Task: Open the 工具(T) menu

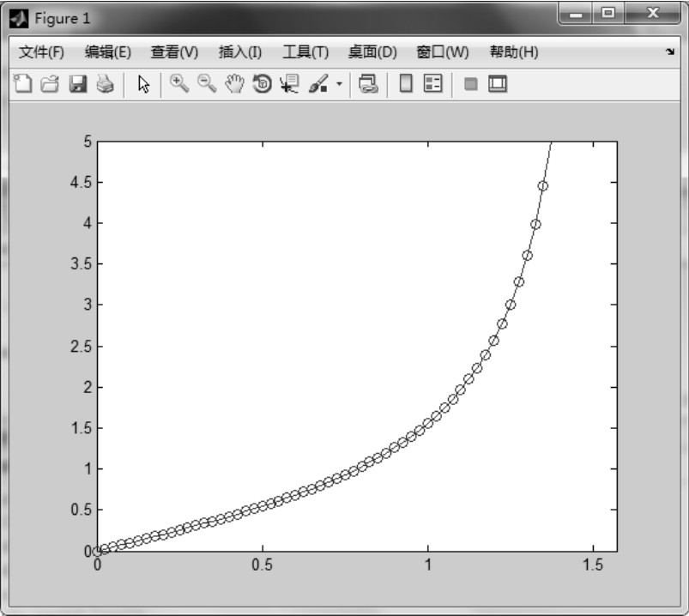Action: 305,52
